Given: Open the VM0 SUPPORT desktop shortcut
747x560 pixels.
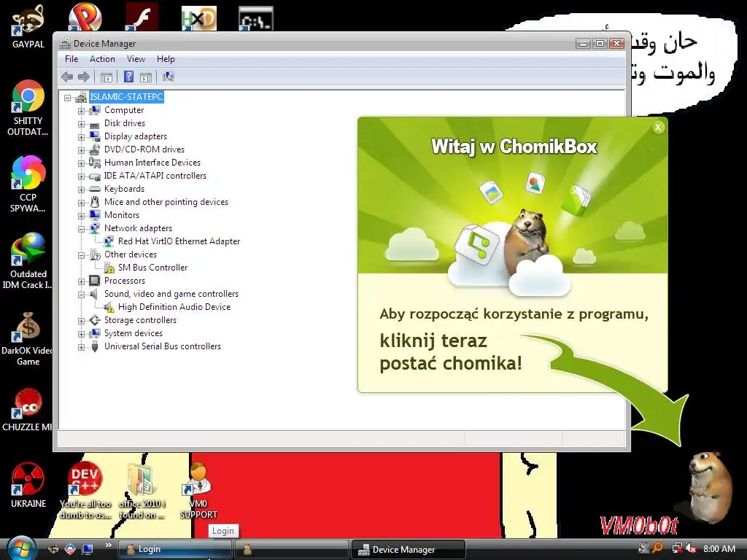Looking at the screenshot, I should tap(198, 491).
